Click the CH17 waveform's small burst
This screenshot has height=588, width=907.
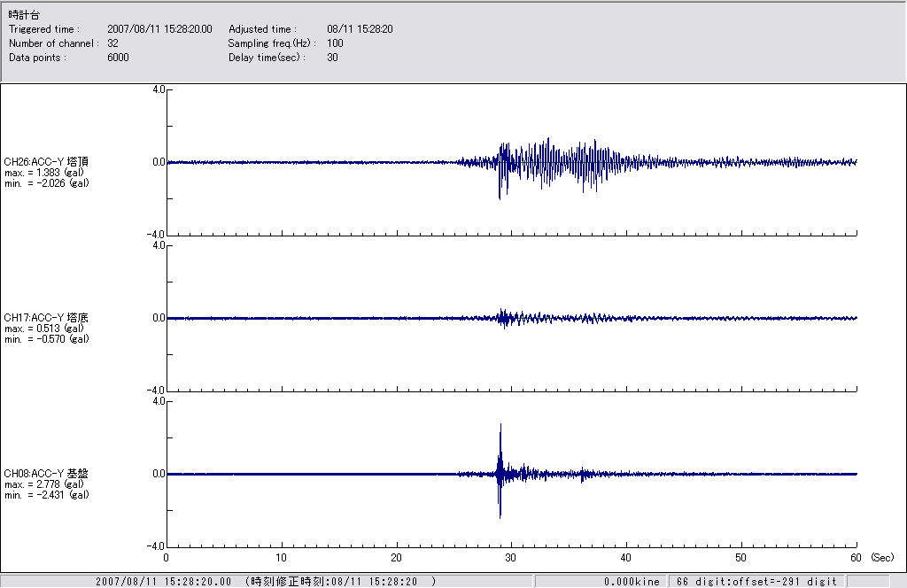505,318
